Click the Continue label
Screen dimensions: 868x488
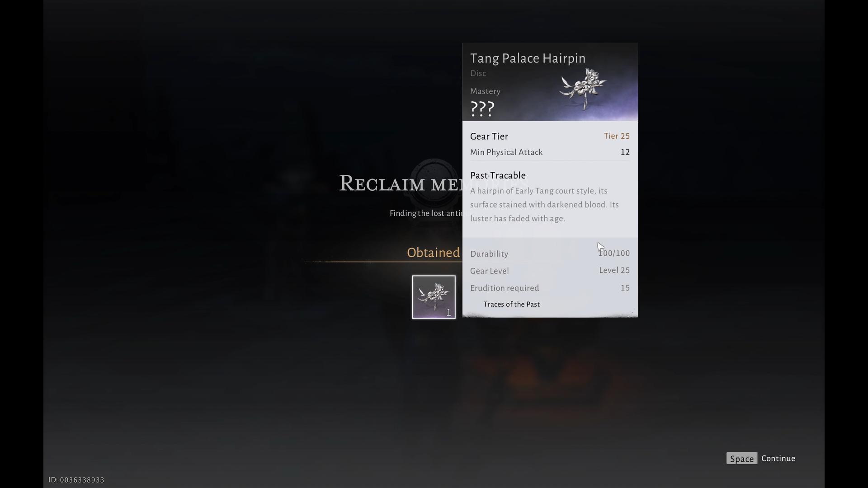[778, 458]
